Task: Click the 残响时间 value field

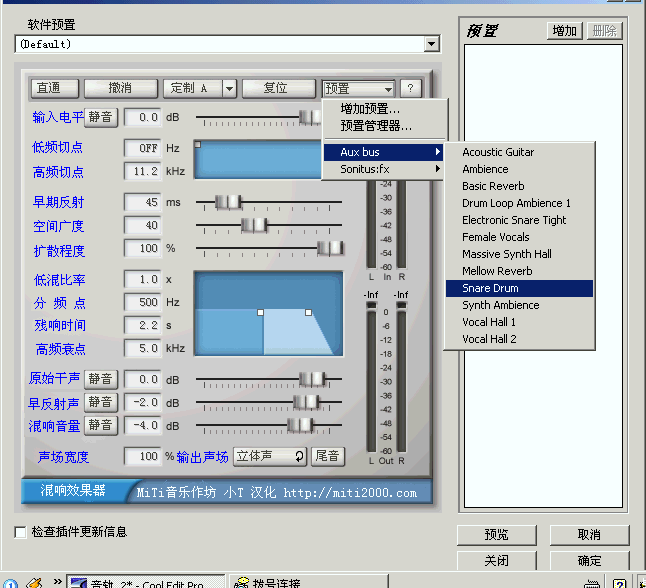Action: click(142, 325)
